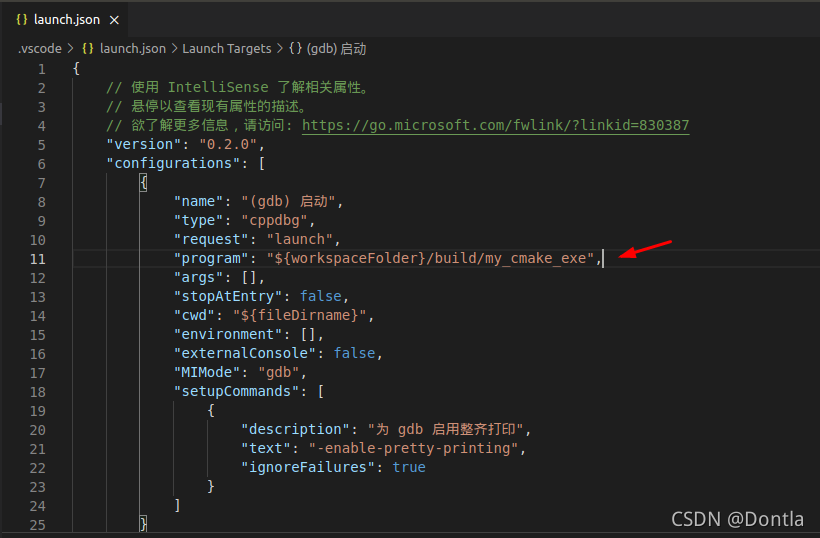The height and width of the screenshot is (538, 820).
Task: Click the "cppdbg" type value
Action: pyautogui.click(x=275, y=220)
